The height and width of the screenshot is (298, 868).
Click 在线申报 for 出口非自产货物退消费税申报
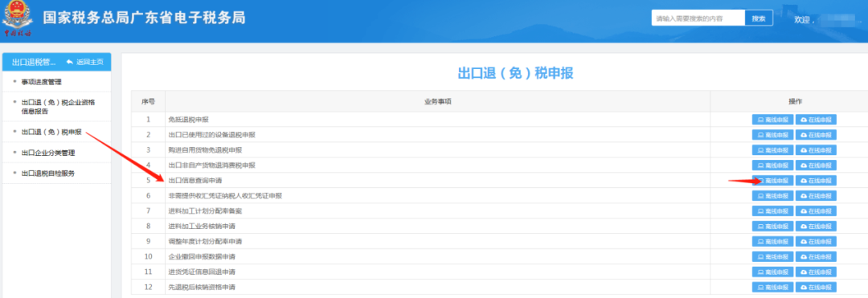pyautogui.click(x=816, y=165)
